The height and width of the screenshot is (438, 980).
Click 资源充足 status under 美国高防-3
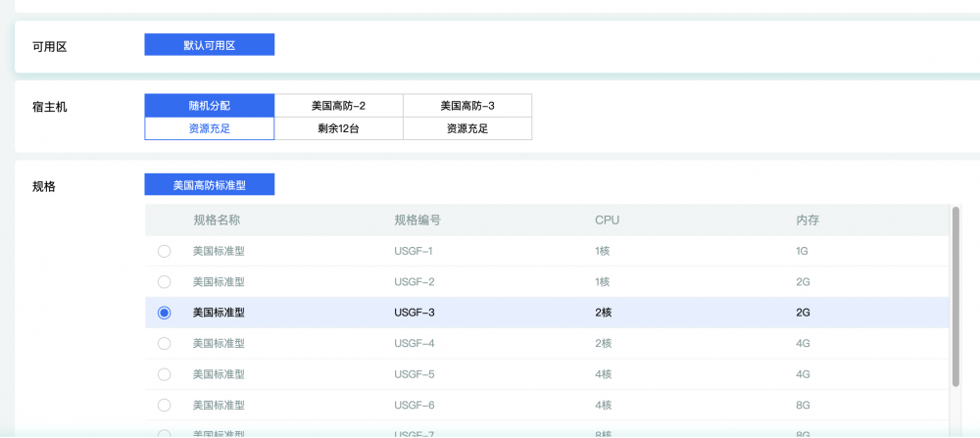(x=467, y=128)
